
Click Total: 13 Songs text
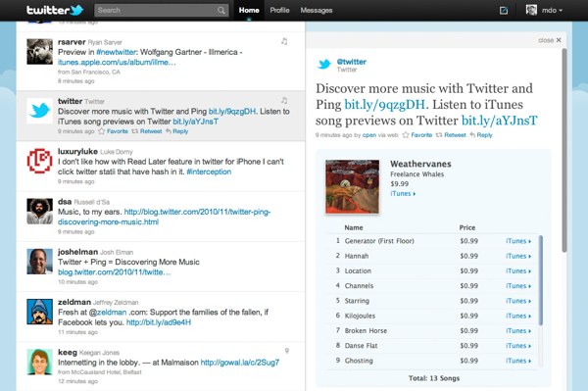click(434, 378)
